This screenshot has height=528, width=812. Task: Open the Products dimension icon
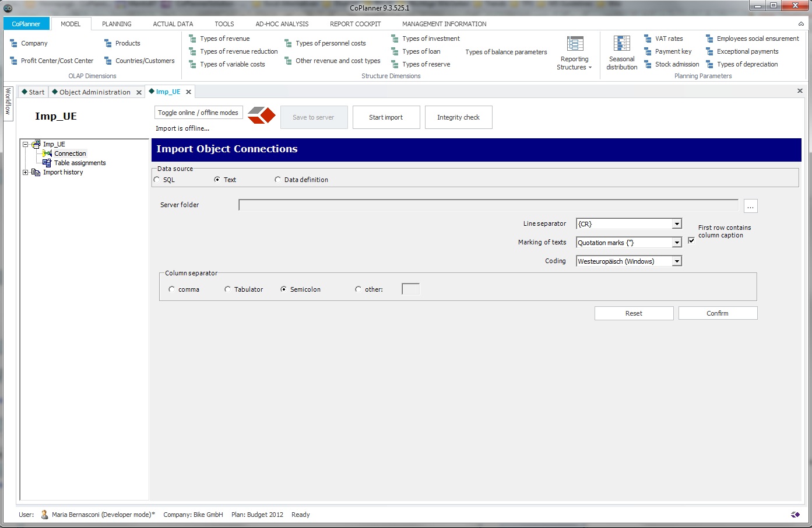pyautogui.click(x=108, y=43)
